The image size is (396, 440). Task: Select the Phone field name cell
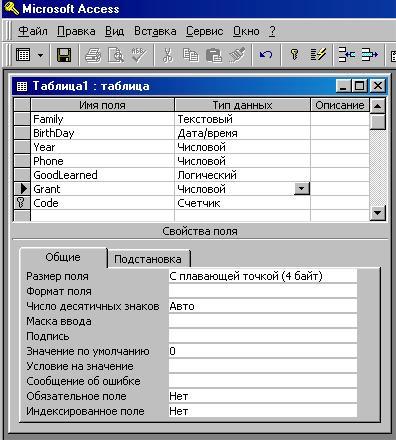point(102,161)
